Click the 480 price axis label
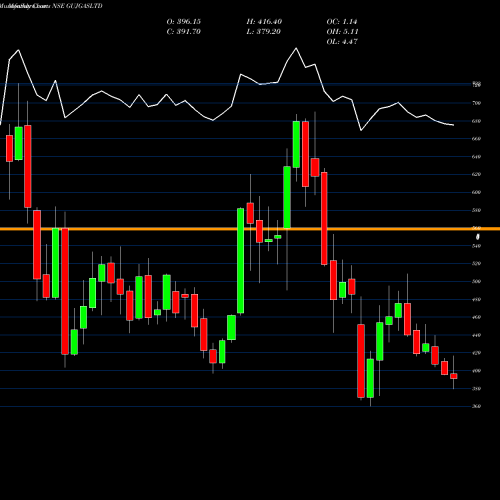This screenshot has width=500, height=500. pos(477,299)
